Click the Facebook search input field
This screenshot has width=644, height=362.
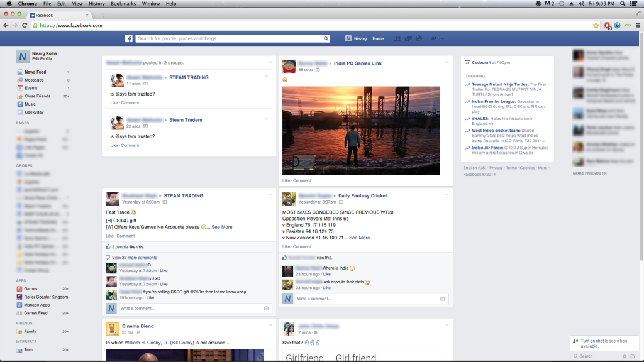click(x=229, y=38)
